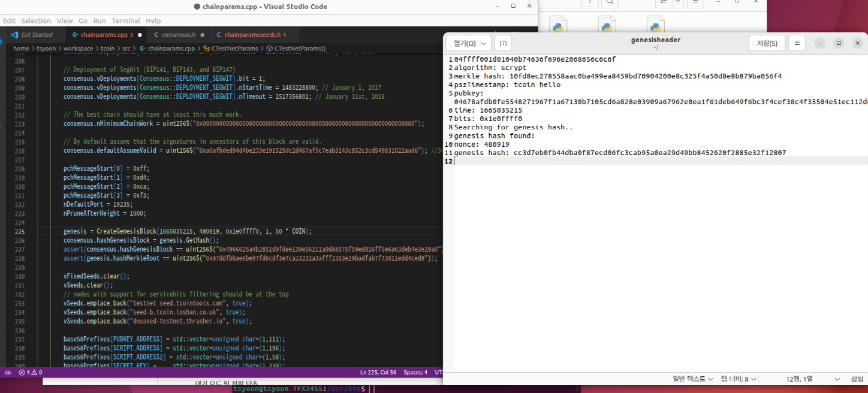Switch to the consensus.h tab

177,35
